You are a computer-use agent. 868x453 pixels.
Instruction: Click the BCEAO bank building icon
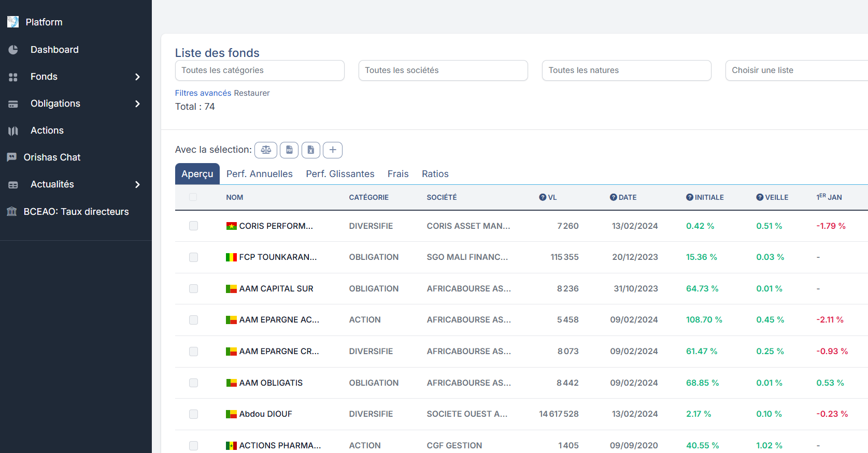point(11,211)
